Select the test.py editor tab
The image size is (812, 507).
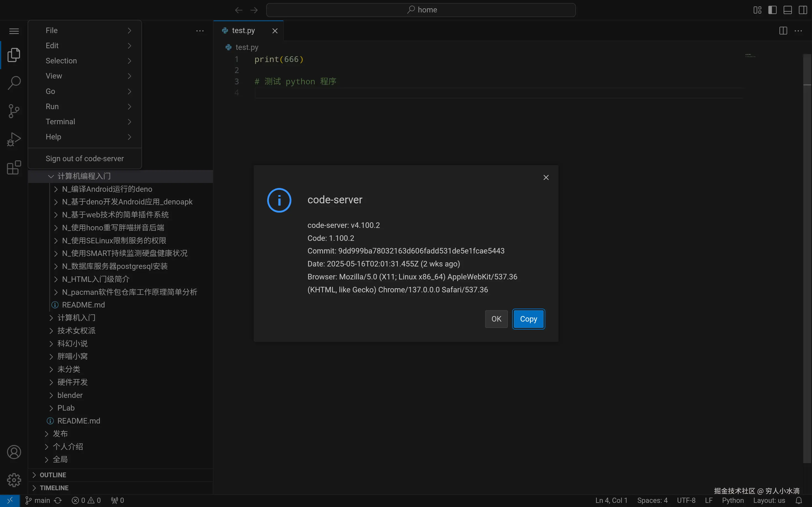[243, 31]
